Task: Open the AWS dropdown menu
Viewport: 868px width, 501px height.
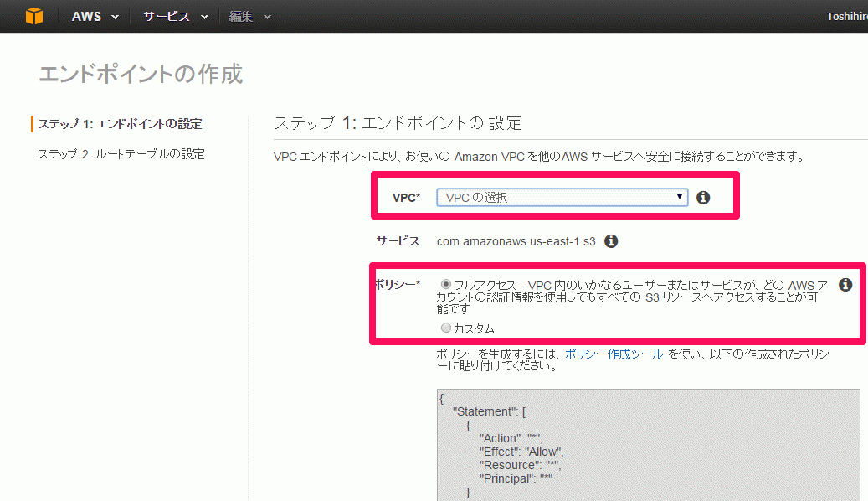Action: pyautogui.click(x=95, y=17)
